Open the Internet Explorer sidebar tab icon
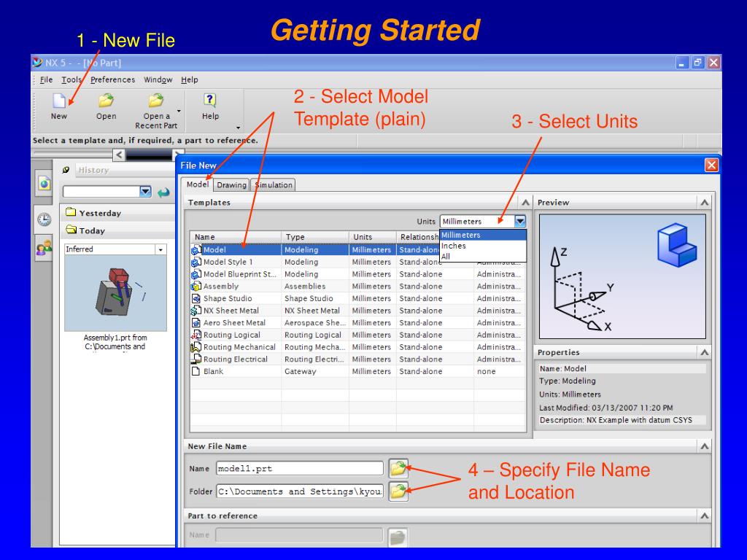 [x=44, y=183]
